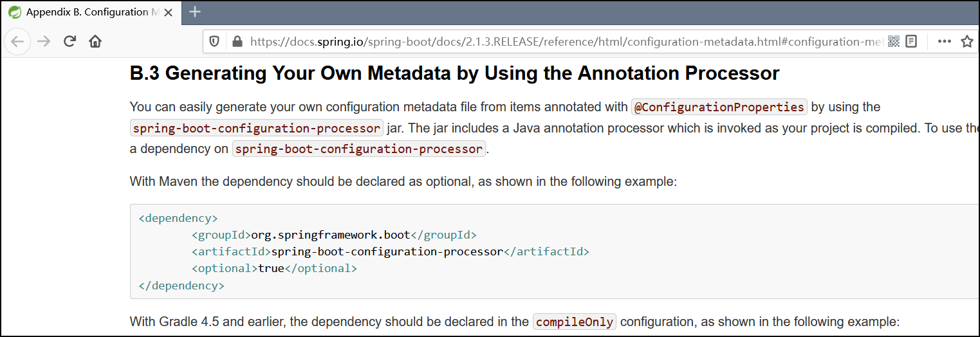Viewport: 980px width, 337px height.
Task: Show site security padlock information
Action: (237, 41)
